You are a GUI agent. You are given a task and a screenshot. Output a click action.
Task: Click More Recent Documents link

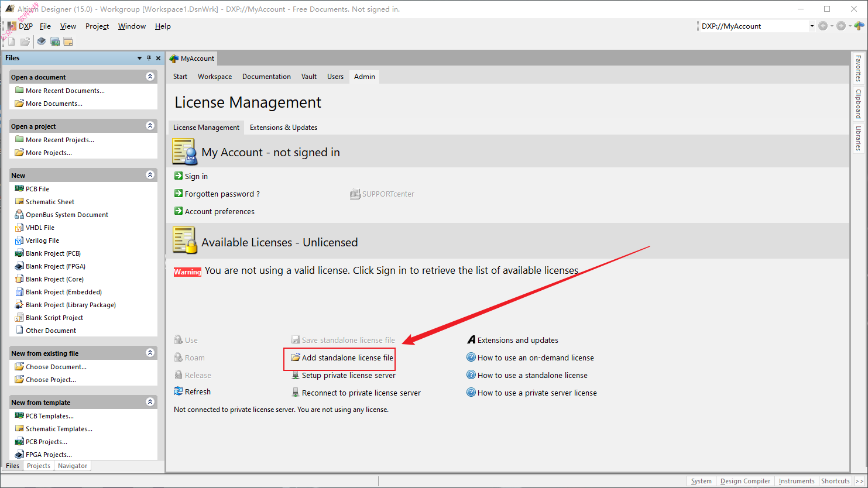coord(65,91)
